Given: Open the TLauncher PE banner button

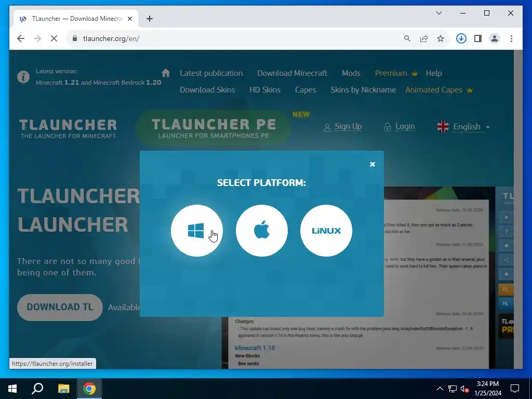Looking at the screenshot, I should pos(214,128).
